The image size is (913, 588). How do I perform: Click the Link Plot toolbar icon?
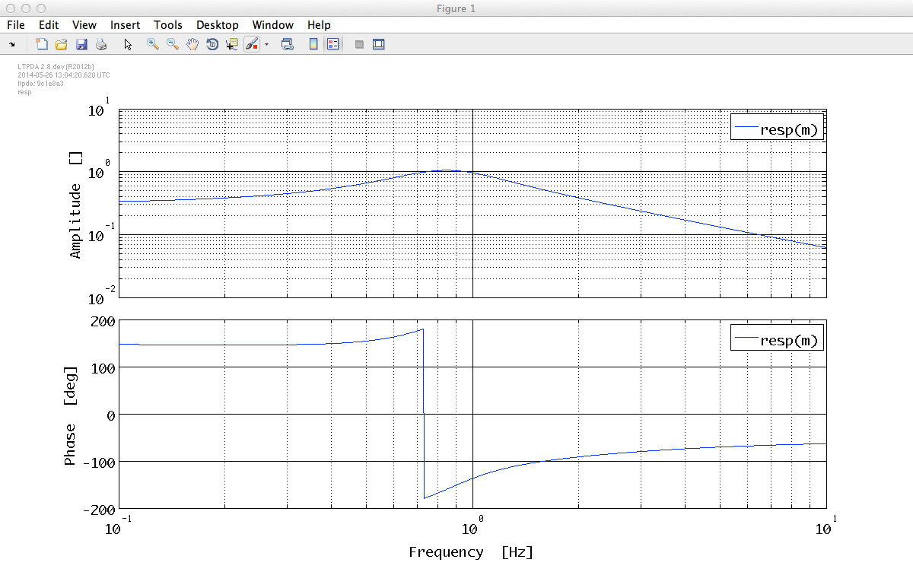288,45
